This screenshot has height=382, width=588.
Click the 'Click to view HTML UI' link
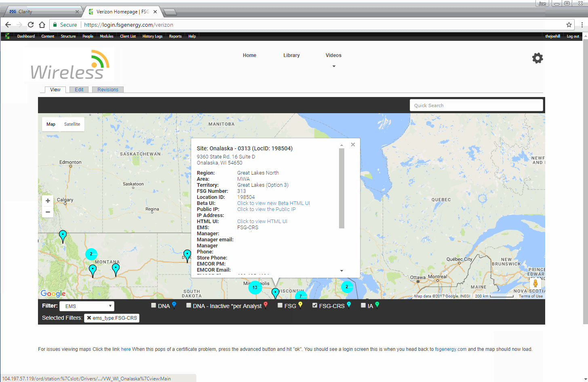262,222
